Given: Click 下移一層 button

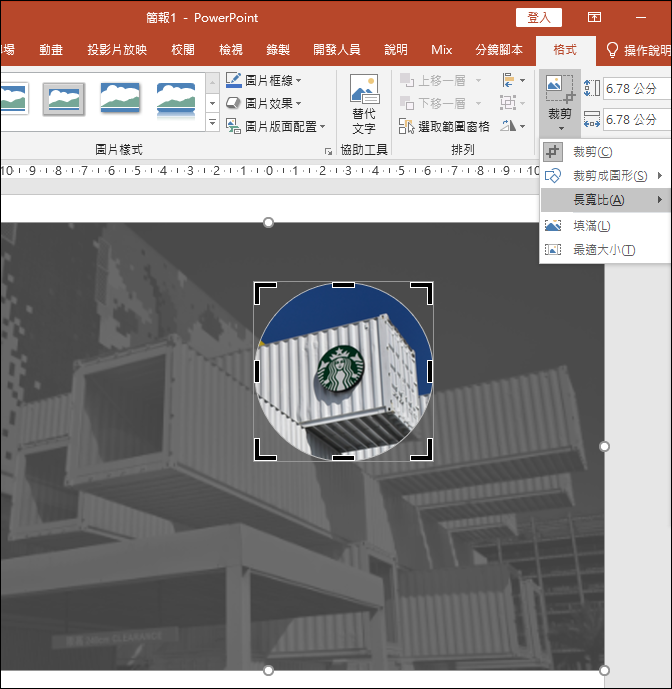Looking at the screenshot, I should tap(432, 103).
